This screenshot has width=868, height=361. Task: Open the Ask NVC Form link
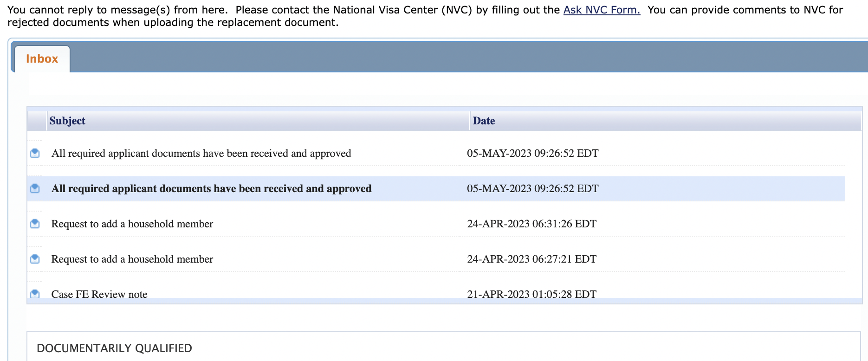coord(602,10)
